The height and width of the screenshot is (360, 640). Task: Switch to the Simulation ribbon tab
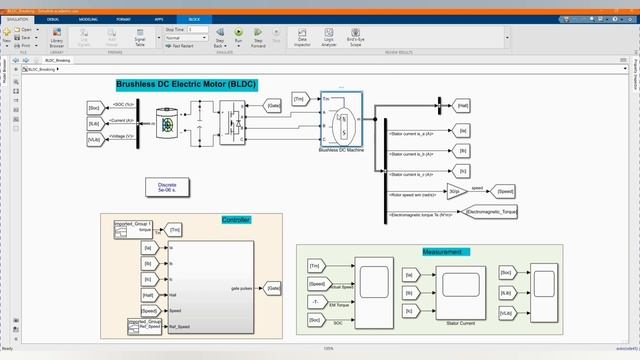(x=18, y=19)
